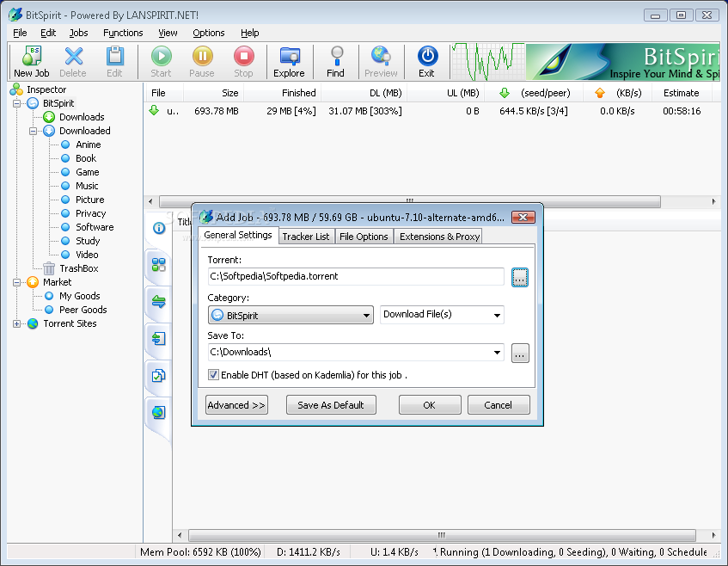Expand the Advanced >> settings
The height and width of the screenshot is (566, 728).
click(236, 405)
